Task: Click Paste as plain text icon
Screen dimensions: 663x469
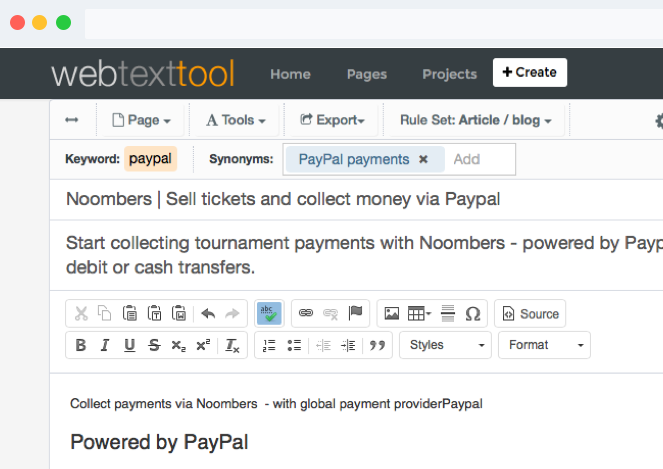Action: (154, 314)
